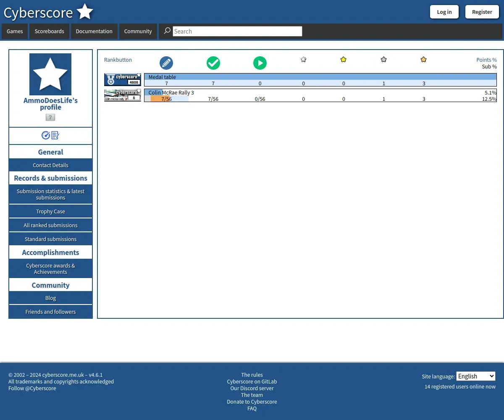This screenshot has height=420, width=504.
Task: Click the 0/56 video count
Action: (260, 99)
